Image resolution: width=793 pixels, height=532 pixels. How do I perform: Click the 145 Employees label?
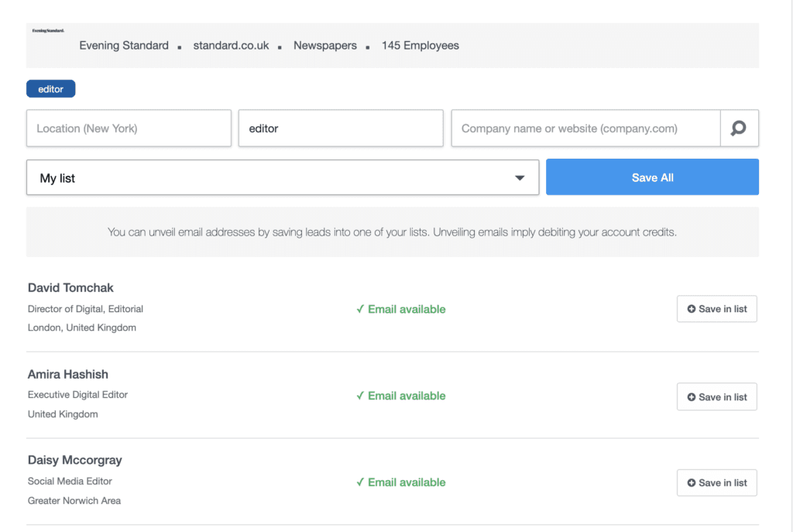point(420,46)
